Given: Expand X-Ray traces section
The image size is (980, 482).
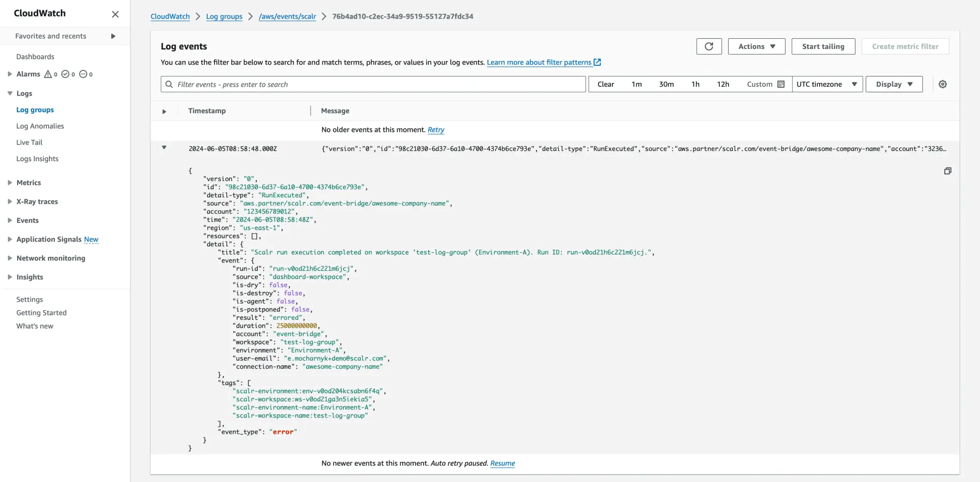Looking at the screenshot, I should pos(10,201).
